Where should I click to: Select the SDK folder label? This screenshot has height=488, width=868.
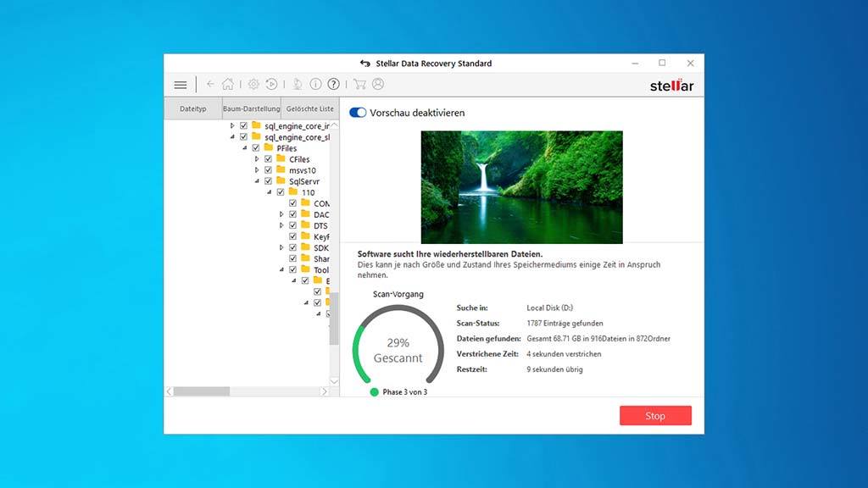[x=321, y=247]
